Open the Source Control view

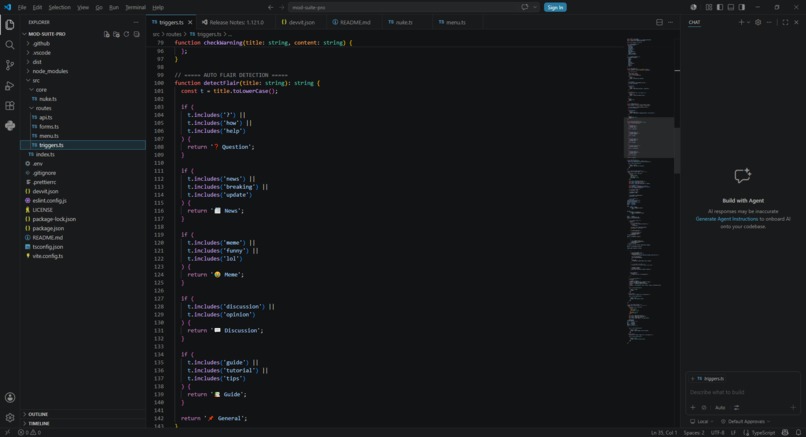tap(10, 65)
